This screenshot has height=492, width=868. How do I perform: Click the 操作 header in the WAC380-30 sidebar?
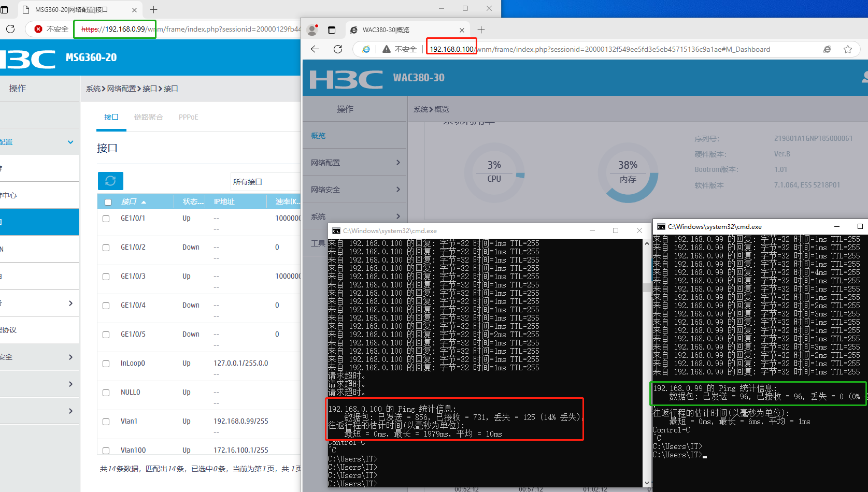(x=345, y=109)
